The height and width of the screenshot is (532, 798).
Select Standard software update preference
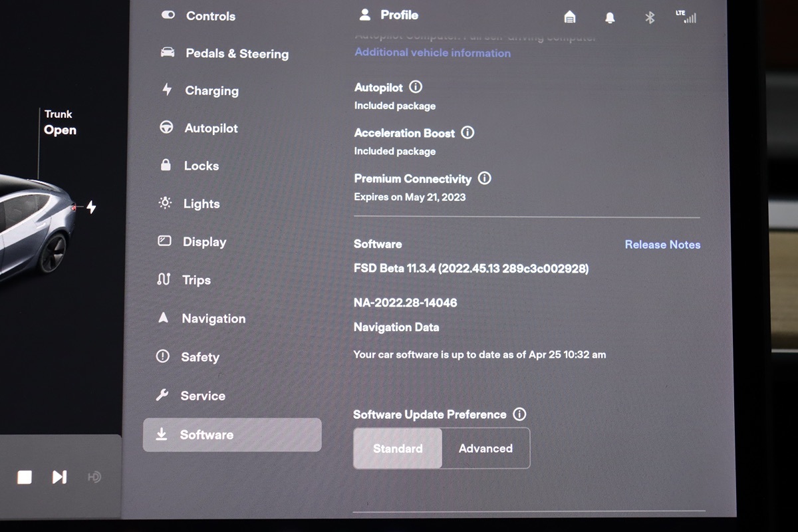click(398, 449)
